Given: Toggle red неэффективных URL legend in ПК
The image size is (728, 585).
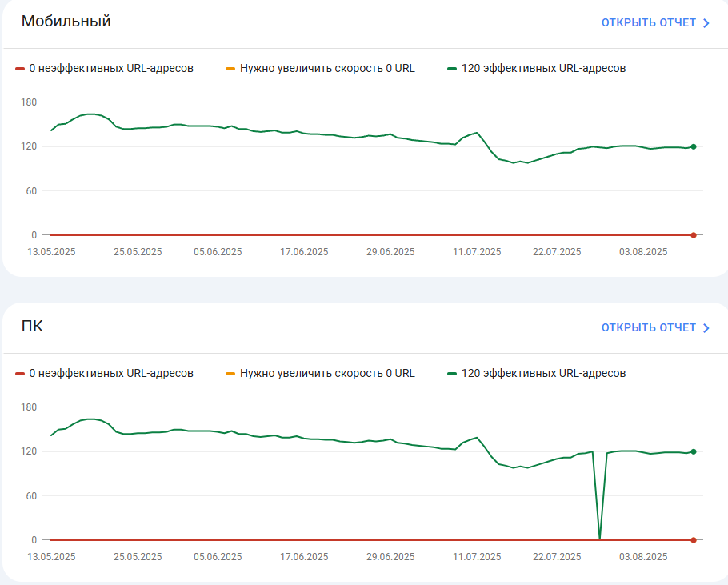Looking at the screenshot, I should point(105,373).
